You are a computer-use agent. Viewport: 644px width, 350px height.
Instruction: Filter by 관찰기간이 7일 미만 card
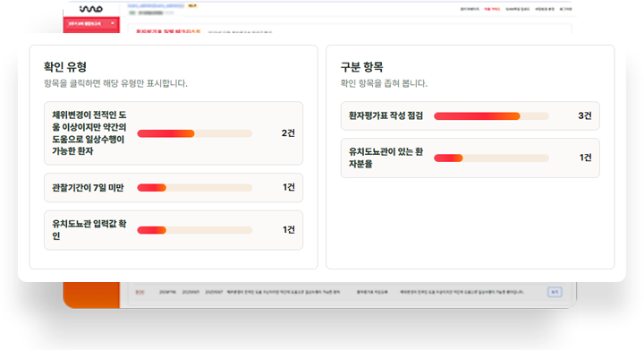(174, 188)
